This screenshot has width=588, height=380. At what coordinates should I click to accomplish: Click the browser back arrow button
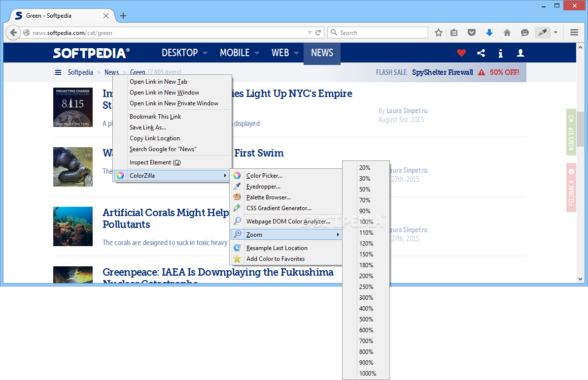[13, 32]
